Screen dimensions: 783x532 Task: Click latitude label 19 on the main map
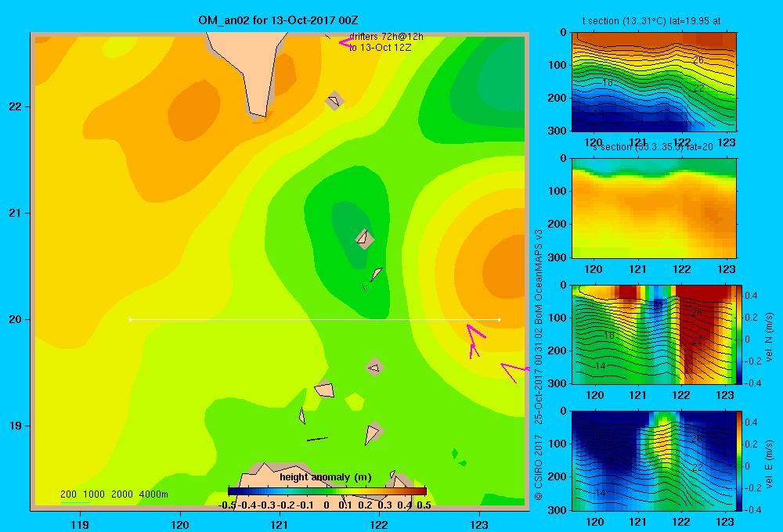coord(16,426)
